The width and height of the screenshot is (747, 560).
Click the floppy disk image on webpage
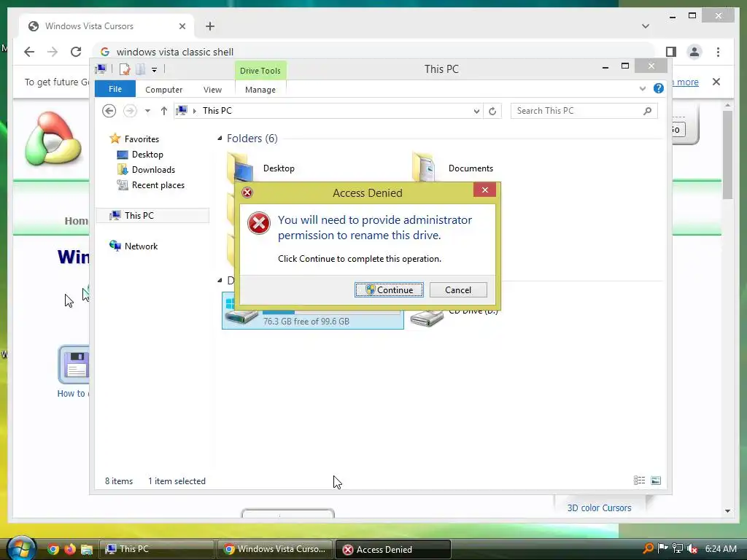pyautogui.click(x=74, y=365)
